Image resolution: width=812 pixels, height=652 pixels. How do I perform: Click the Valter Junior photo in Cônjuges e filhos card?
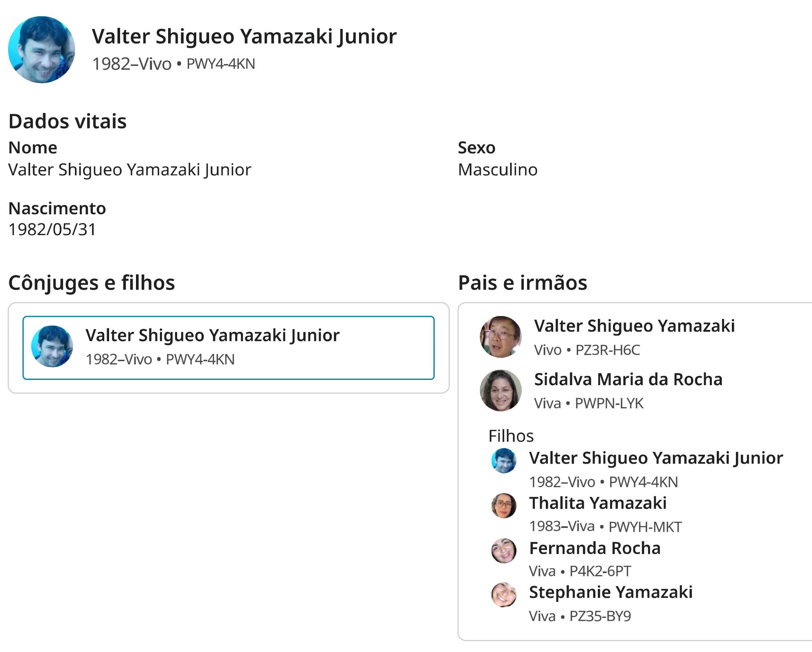52,347
